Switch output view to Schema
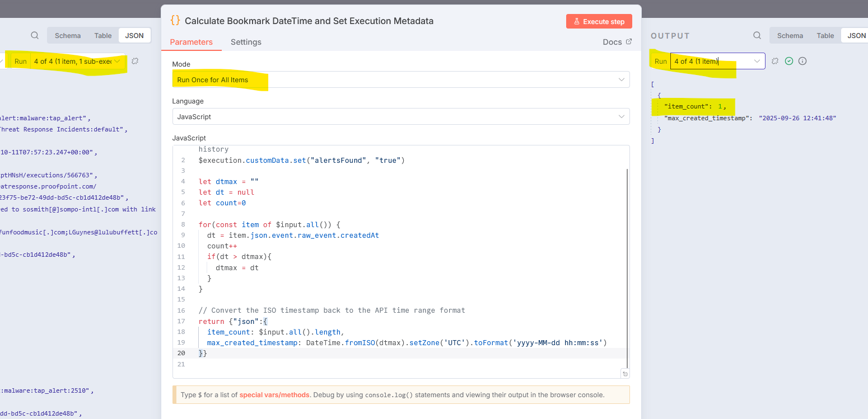The image size is (868, 419). (790, 35)
